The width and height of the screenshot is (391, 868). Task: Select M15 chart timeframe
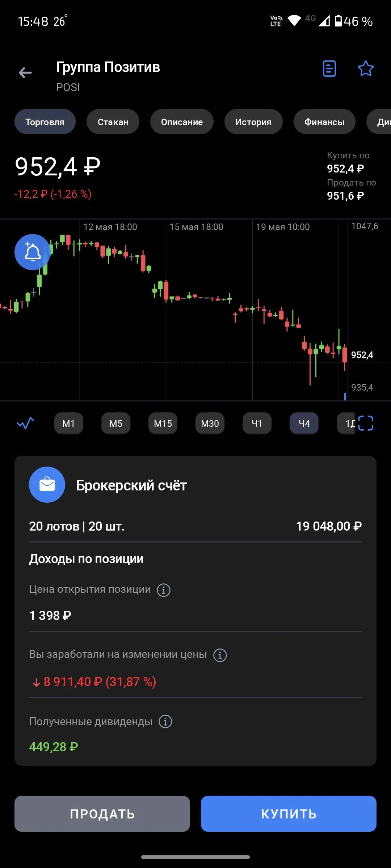pyautogui.click(x=163, y=423)
